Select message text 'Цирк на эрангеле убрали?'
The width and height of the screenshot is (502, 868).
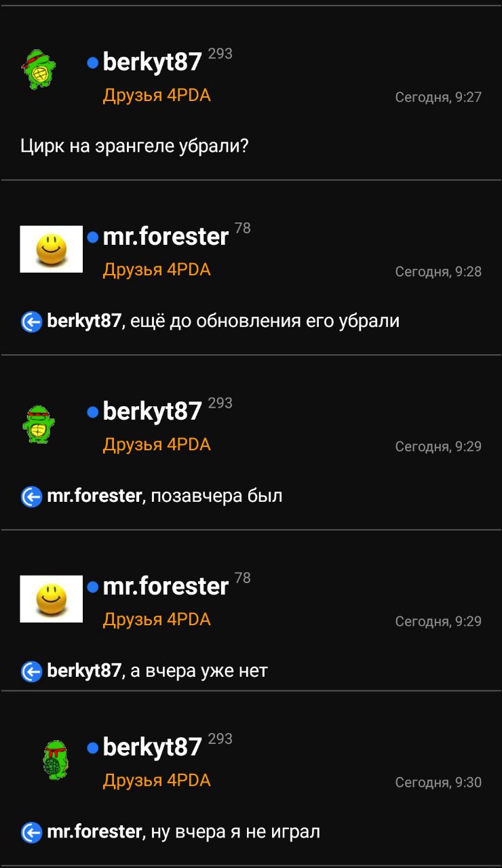(134, 146)
